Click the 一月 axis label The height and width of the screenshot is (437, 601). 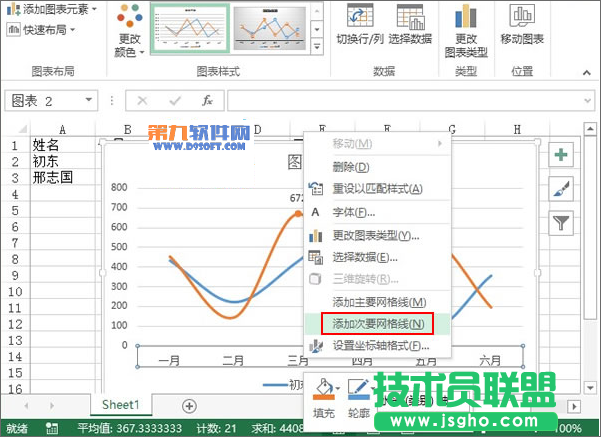[x=169, y=360]
